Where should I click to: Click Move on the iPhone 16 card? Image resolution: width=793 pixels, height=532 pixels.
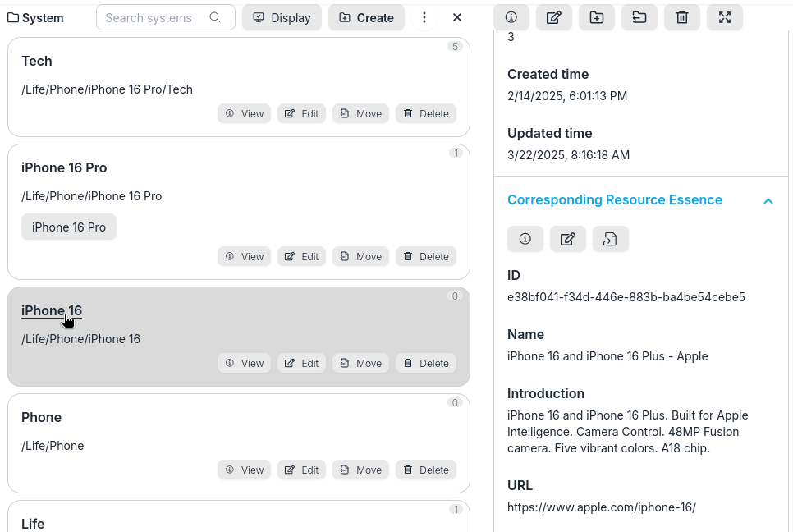pyautogui.click(x=360, y=363)
